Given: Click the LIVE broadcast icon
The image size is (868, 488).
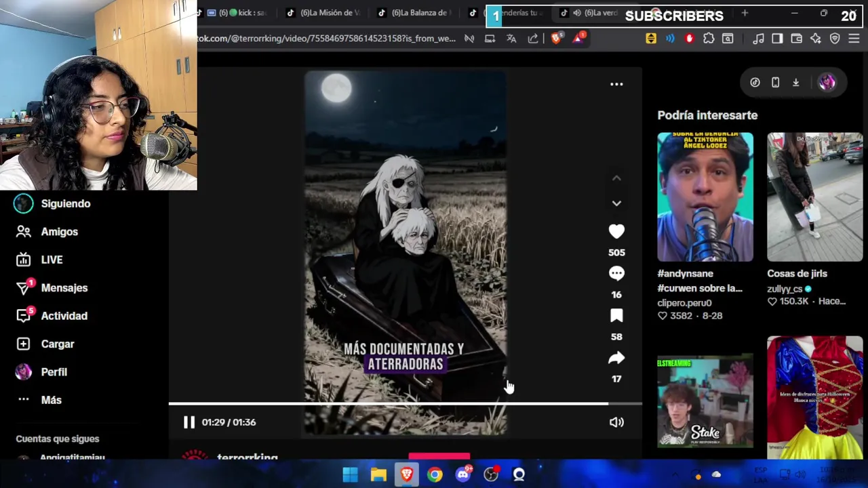Looking at the screenshot, I should (x=23, y=260).
